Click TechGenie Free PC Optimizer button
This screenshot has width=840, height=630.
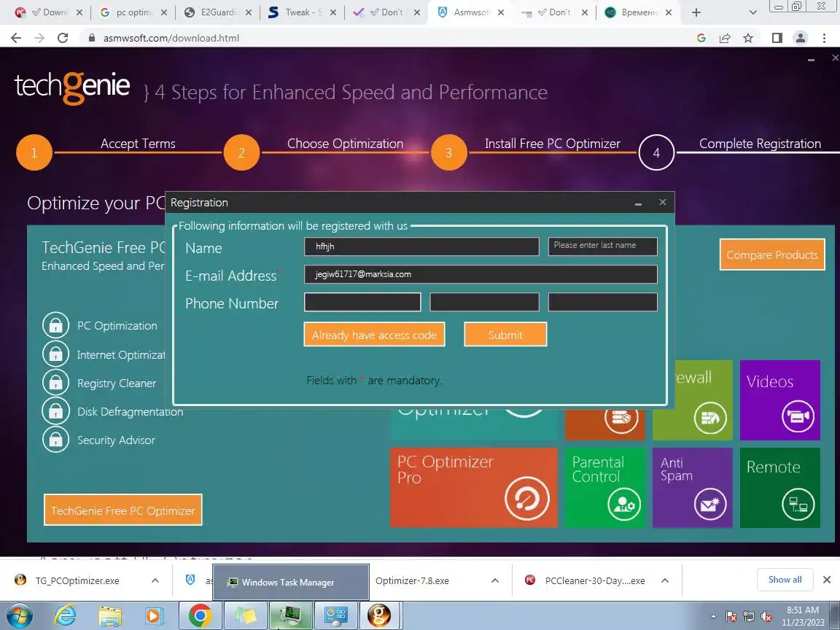(122, 510)
